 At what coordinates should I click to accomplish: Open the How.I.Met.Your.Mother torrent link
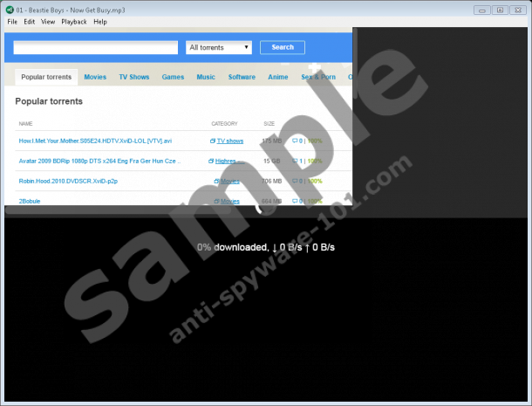pos(95,141)
